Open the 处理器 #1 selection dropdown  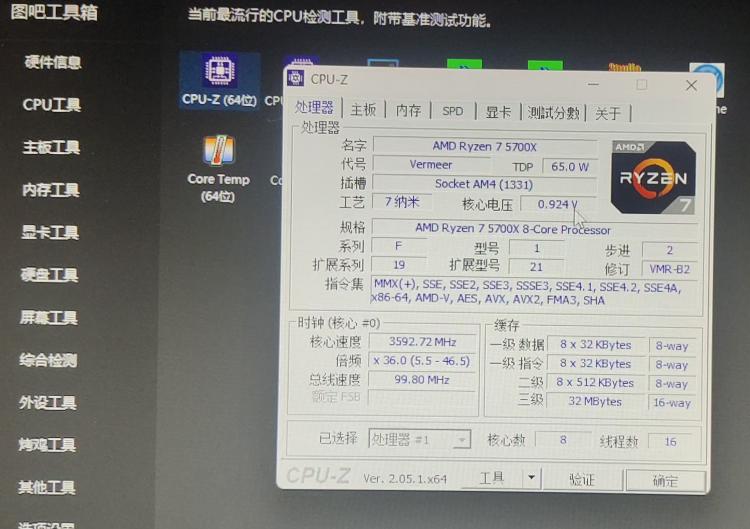(x=419, y=439)
